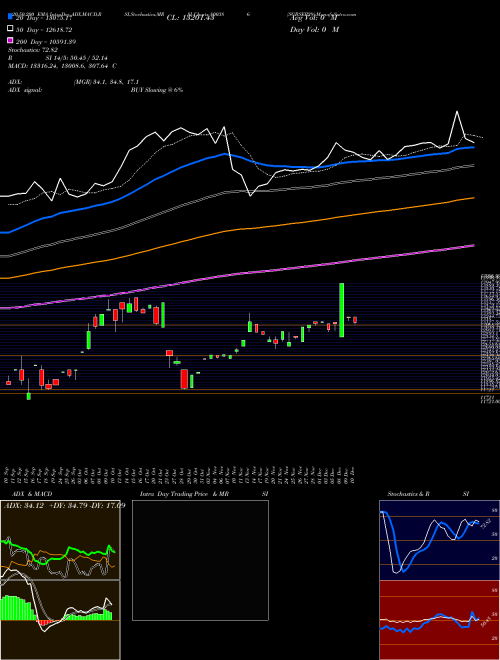500x660 pixels.
Task: Click the price scale on the right axis
Action: 490,339
